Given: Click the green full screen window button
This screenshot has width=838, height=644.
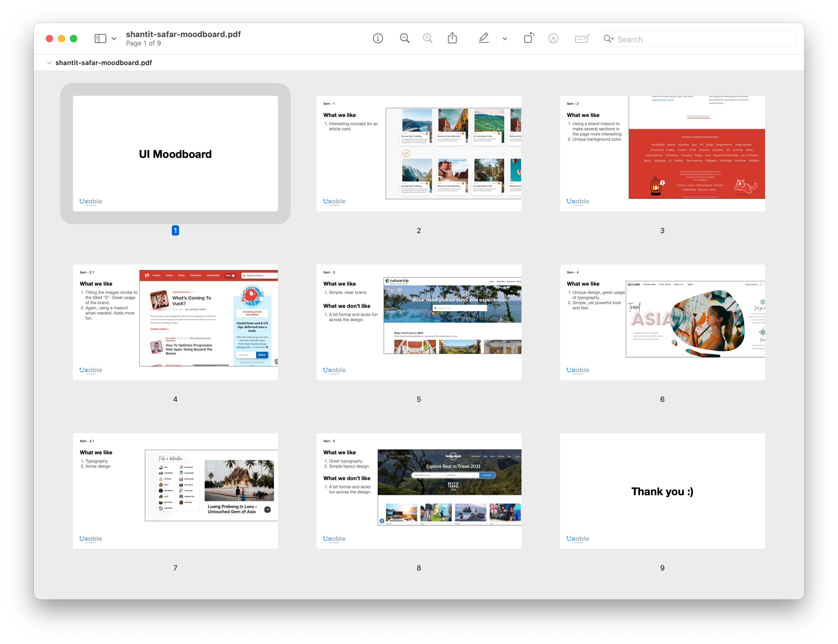Looking at the screenshot, I should [74, 38].
